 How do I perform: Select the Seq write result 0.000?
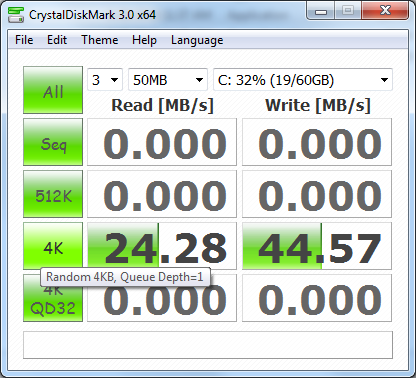click(x=317, y=142)
